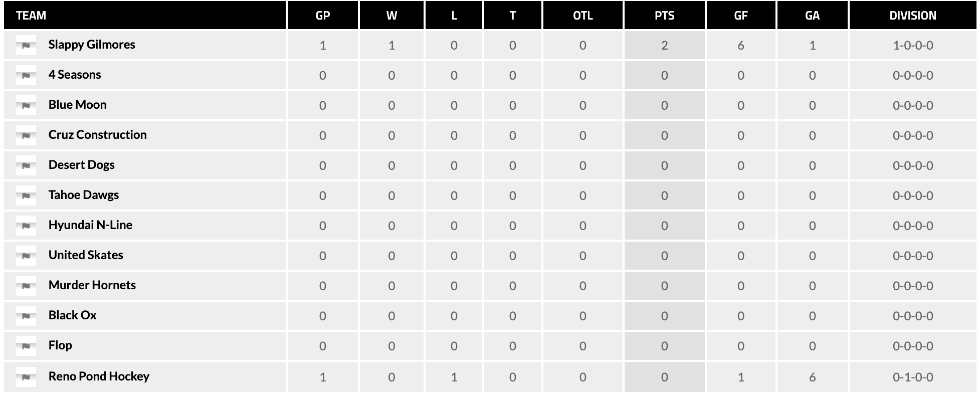Click Slappy Gilmores points value cell
This screenshot has height=394, width=980.
pyautogui.click(x=664, y=46)
